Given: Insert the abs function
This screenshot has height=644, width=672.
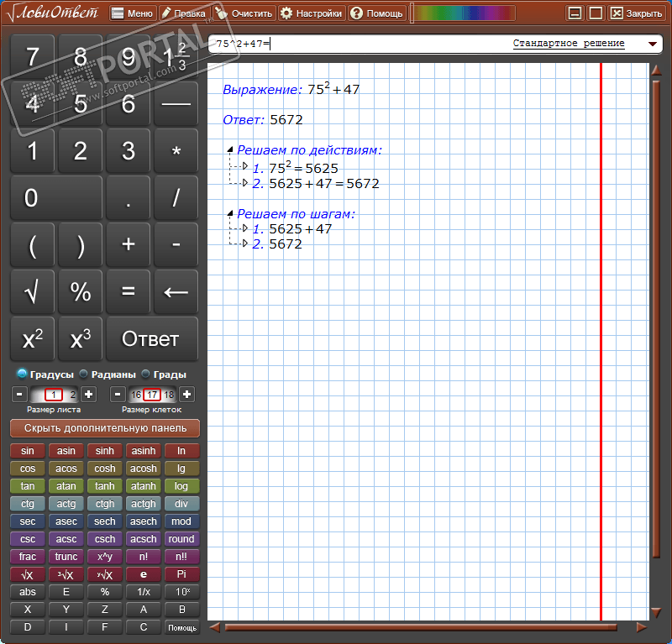Looking at the screenshot, I should pos(28,592).
